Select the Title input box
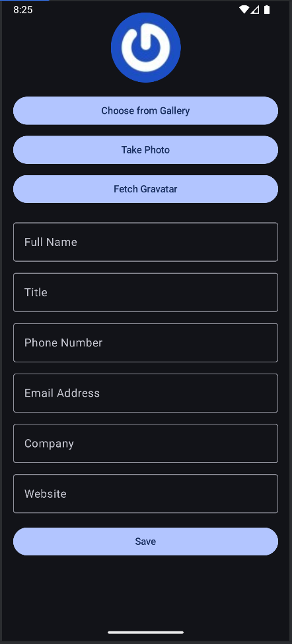 [145, 292]
